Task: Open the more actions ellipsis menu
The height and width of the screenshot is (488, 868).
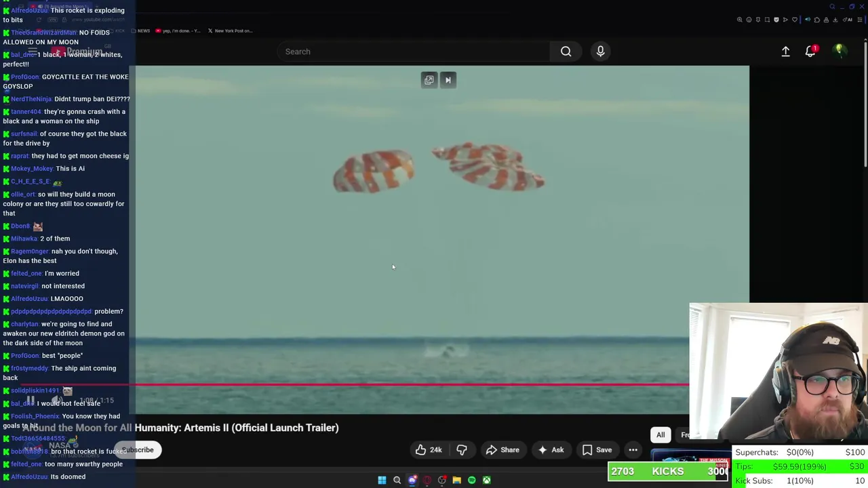Action: point(633,450)
